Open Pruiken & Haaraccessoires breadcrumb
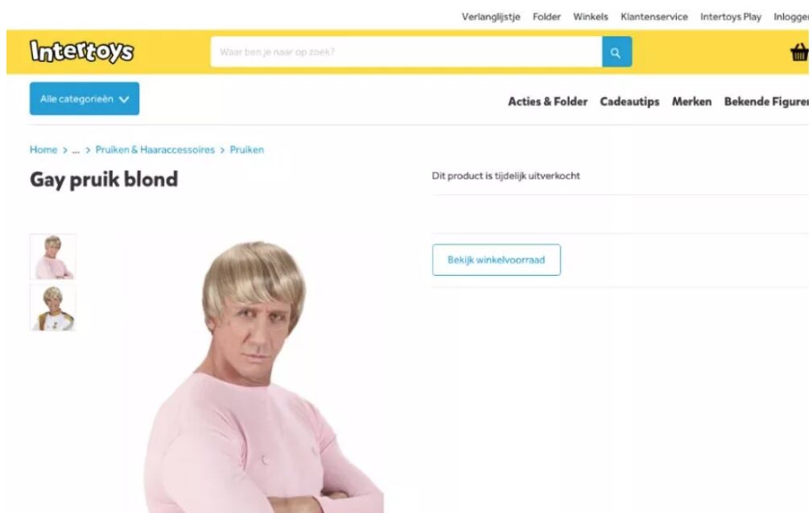Screen dimensions: 812x513 [155, 150]
